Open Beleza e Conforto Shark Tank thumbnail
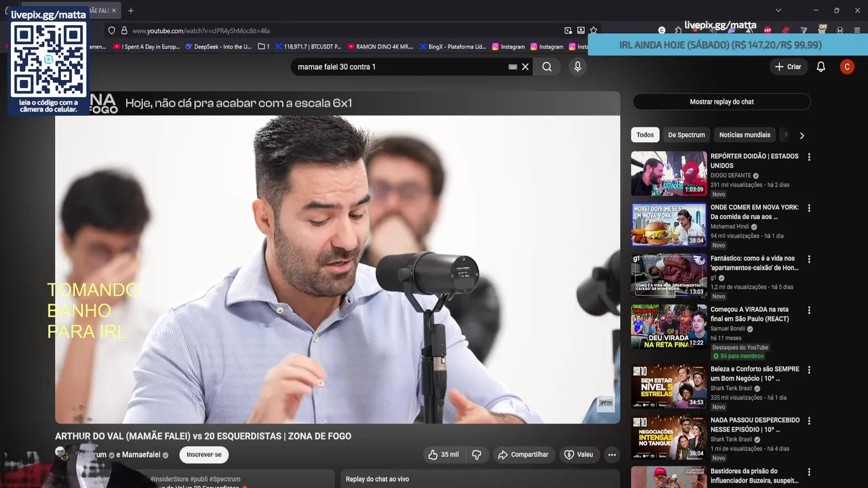Screen dimensions: 868x488 [669, 386]
